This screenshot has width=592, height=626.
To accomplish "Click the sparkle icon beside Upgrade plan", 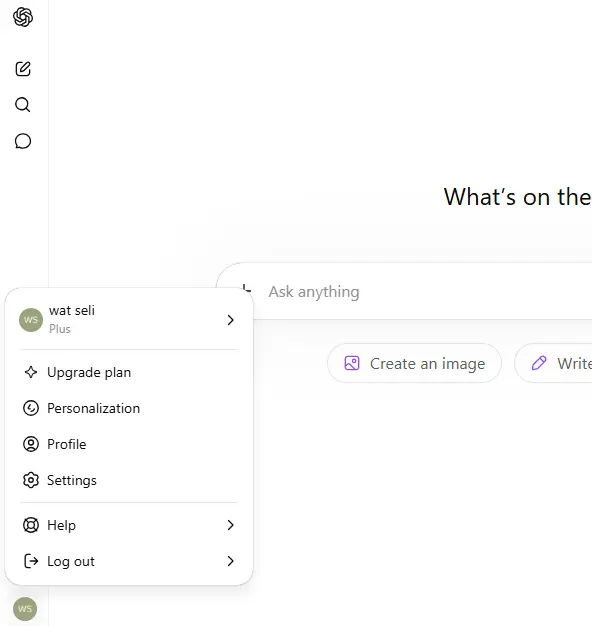I will pos(31,372).
